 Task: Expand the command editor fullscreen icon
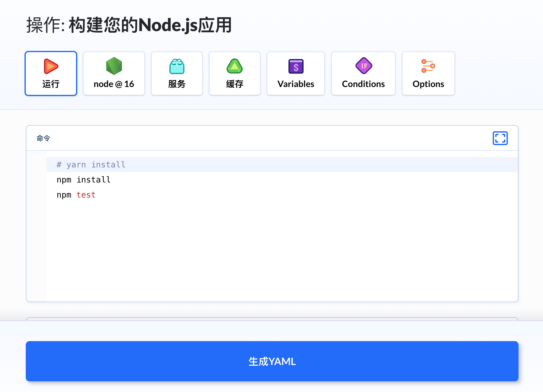click(500, 138)
